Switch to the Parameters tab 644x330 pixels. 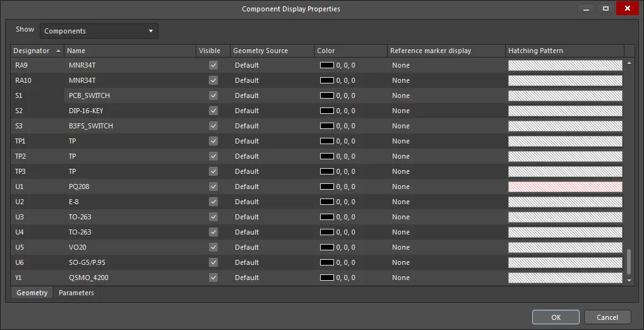pyautogui.click(x=76, y=293)
